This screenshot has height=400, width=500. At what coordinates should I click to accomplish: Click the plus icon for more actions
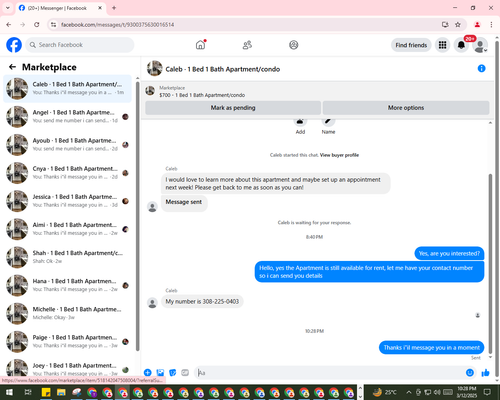tap(148, 373)
